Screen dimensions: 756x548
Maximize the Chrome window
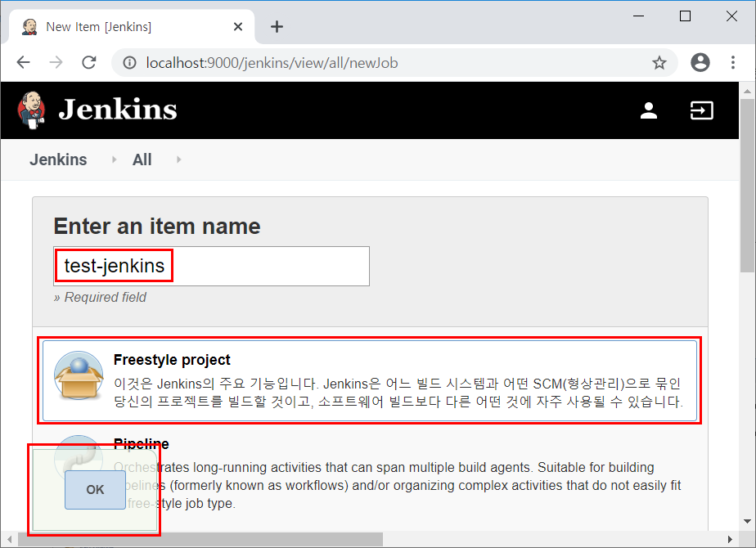[685, 16]
